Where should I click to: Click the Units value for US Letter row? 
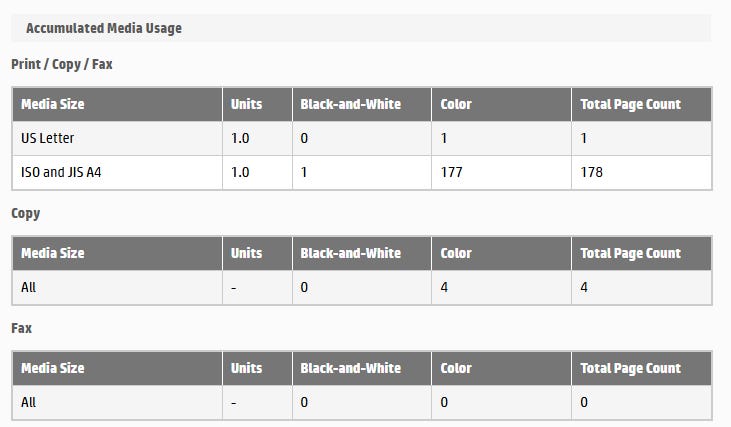(x=240, y=138)
